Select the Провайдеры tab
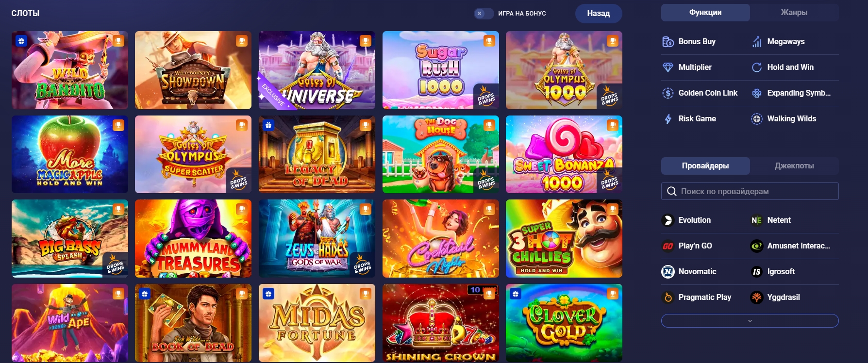Screen dimensions: 868x363 [x=705, y=166]
